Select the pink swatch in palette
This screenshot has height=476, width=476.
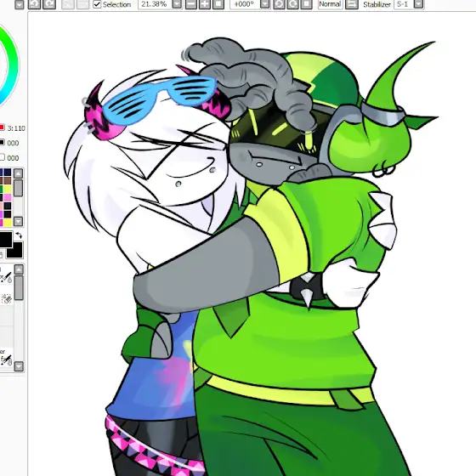[8, 197]
